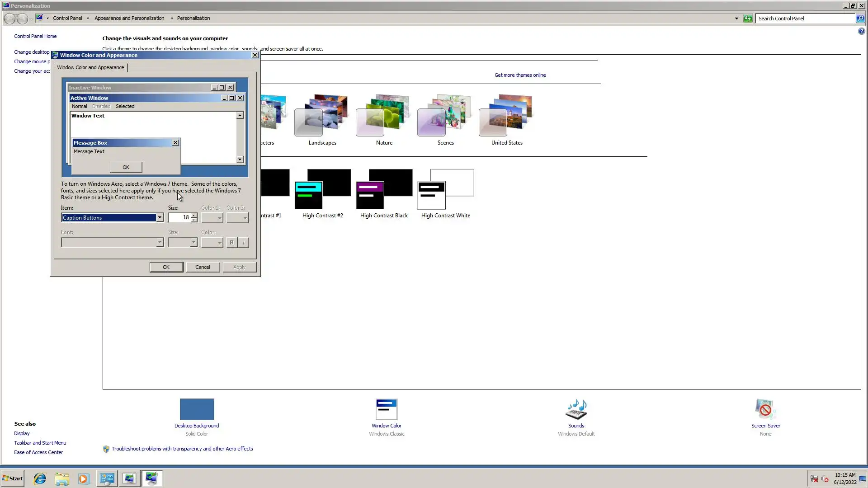Open Get more themes online link

tap(520, 75)
